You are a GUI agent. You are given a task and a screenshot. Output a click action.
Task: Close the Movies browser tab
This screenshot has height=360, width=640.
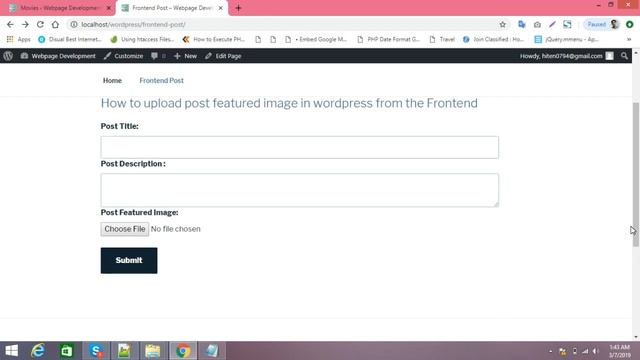pos(109,8)
